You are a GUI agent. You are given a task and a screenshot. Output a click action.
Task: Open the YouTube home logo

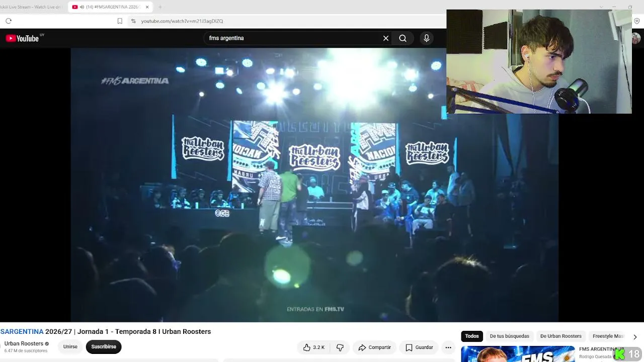coord(22,38)
